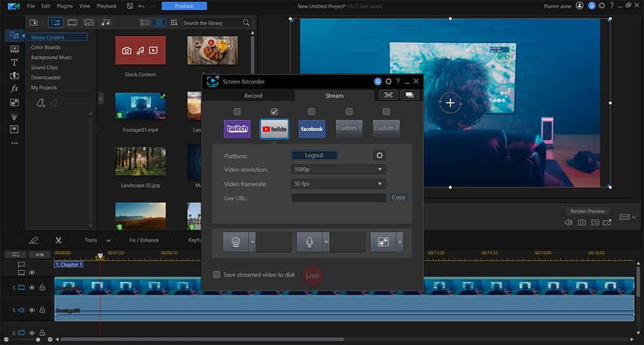This screenshot has width=644, height=345.
Task: Select the Facebook streaming platform icon
Action: [x=312, y=128]
